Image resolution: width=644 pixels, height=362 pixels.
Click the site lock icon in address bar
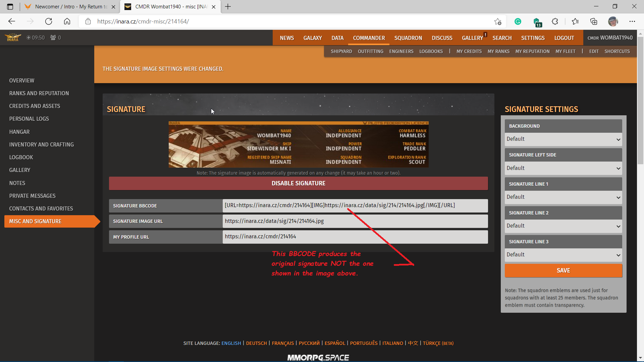[88, 21]
